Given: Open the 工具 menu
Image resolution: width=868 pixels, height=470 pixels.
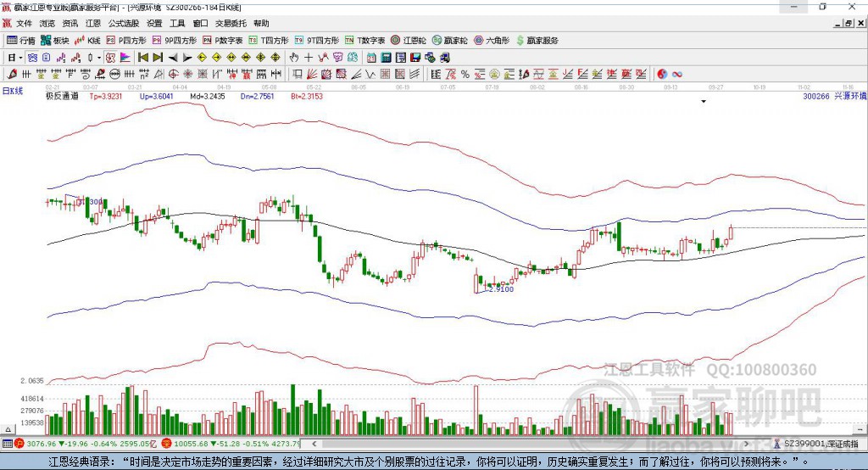Looking at the screenshot, I should pyautogui.click(x=177, y=23).
